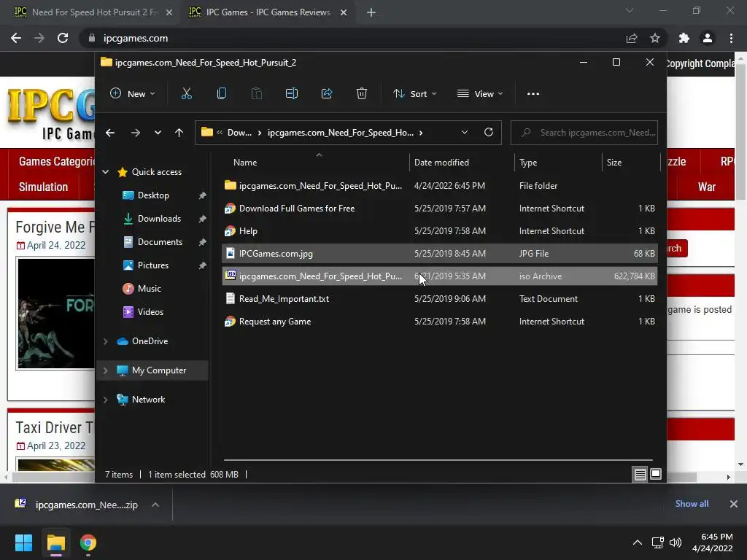
Task: Click the Share icon in Explorer toolbar
Action: click(327, 94)
